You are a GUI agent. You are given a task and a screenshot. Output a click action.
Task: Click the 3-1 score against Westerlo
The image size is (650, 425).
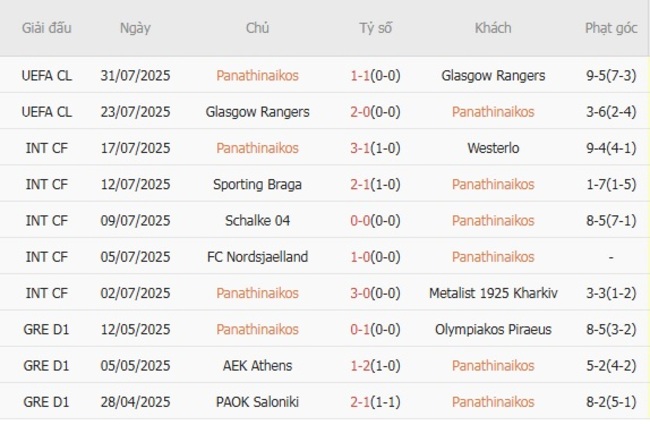click(363, 148)
